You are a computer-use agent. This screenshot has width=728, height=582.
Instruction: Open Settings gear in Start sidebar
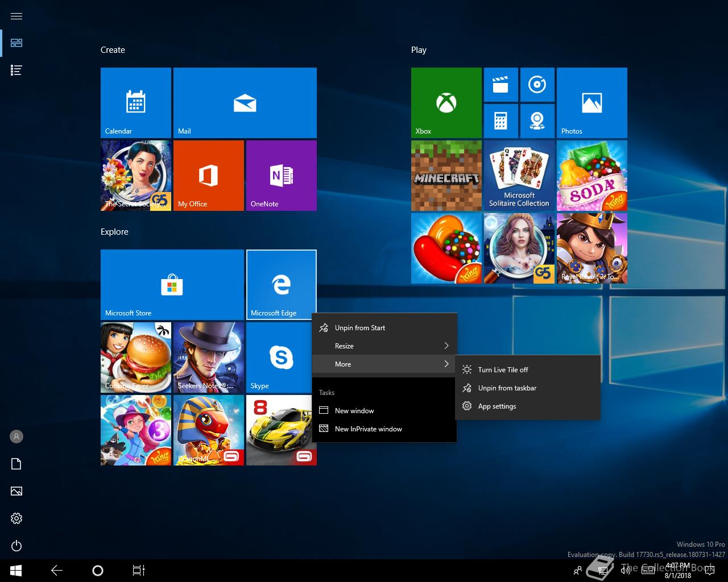16,518
